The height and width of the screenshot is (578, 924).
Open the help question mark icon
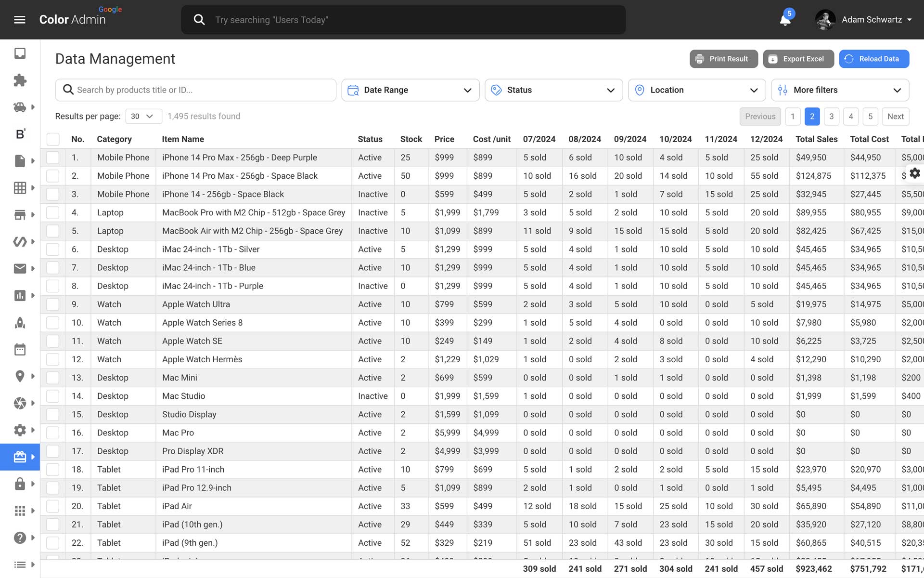[x=20, y=538]
